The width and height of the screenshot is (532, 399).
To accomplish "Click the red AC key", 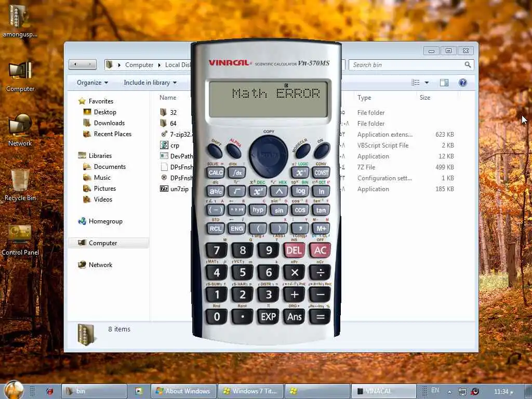I will 320,250.
